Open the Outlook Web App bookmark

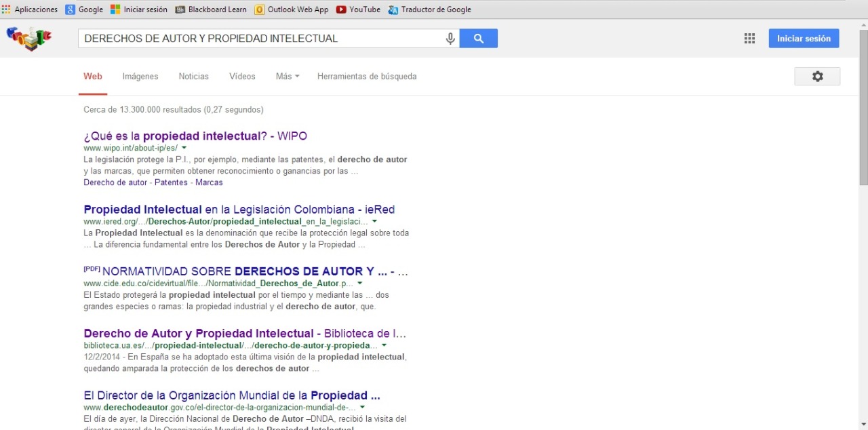pos(292,9)
